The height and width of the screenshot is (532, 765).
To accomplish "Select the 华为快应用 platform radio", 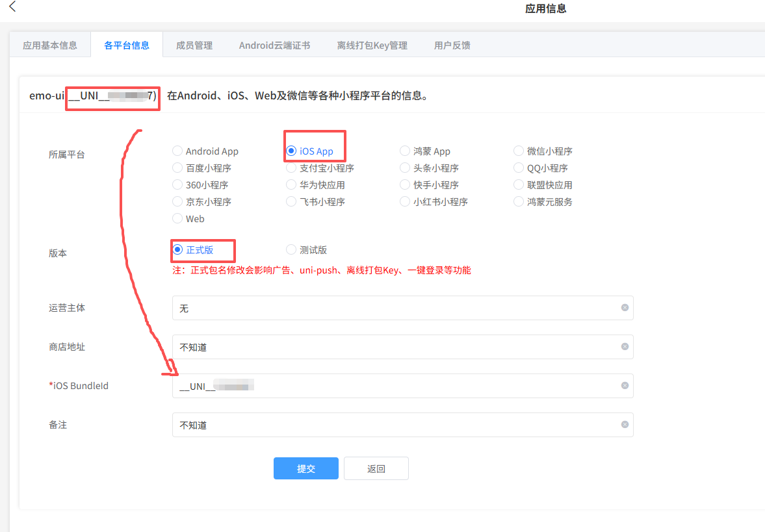I will coord(291,185).
